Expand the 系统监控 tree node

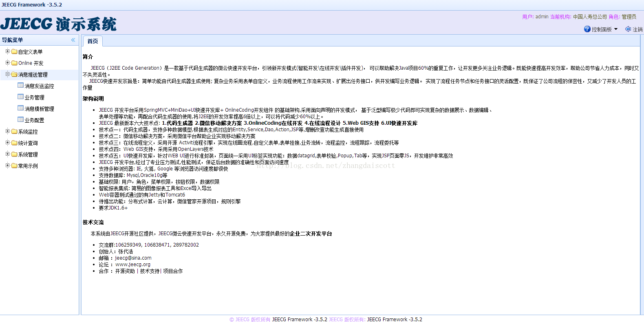tap(7, 131)
